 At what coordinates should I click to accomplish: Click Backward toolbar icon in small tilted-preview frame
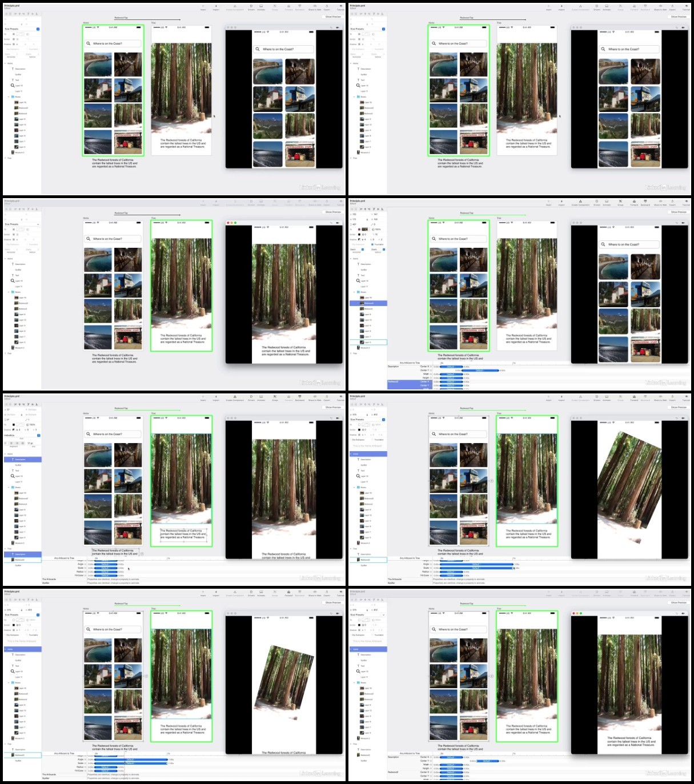(x=299, y=592)
